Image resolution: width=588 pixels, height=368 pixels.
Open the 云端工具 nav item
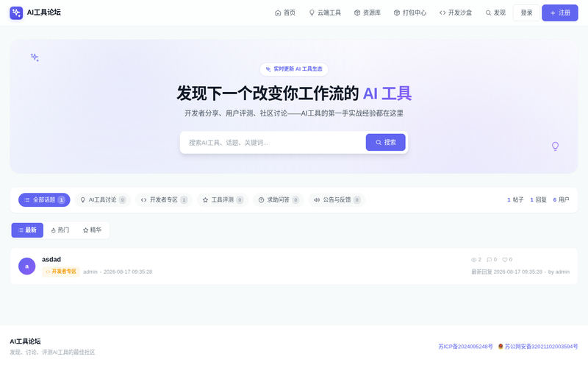[x=325, y=13]
